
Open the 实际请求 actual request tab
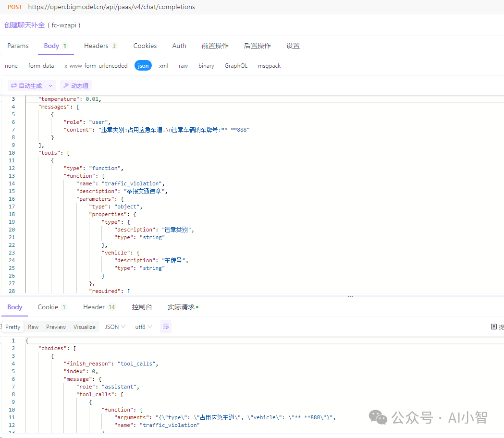pos(183,307)
